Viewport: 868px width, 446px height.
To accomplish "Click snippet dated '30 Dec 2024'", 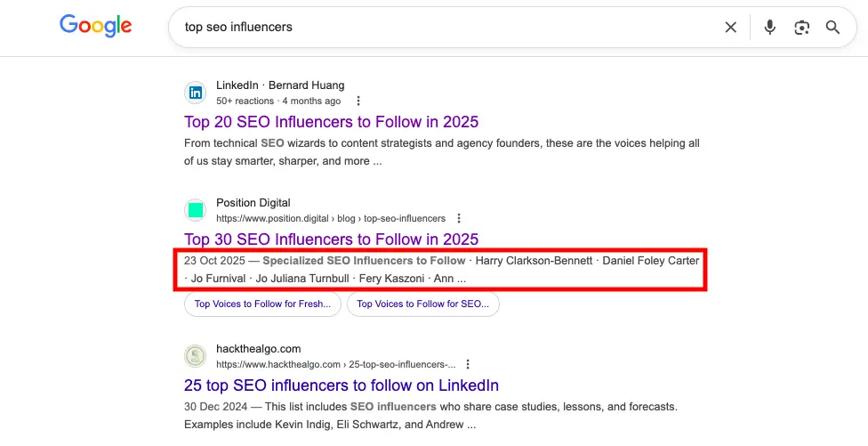I will click(430, 416).
